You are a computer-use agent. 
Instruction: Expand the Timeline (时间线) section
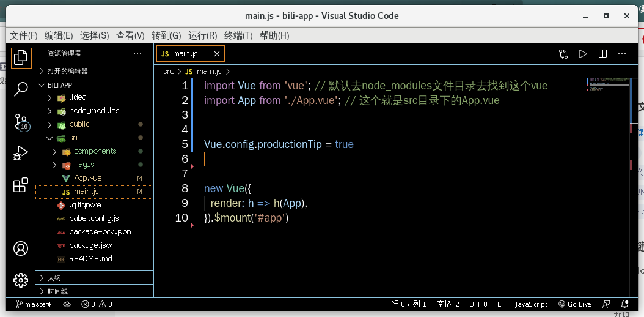(x=95, y=291)
